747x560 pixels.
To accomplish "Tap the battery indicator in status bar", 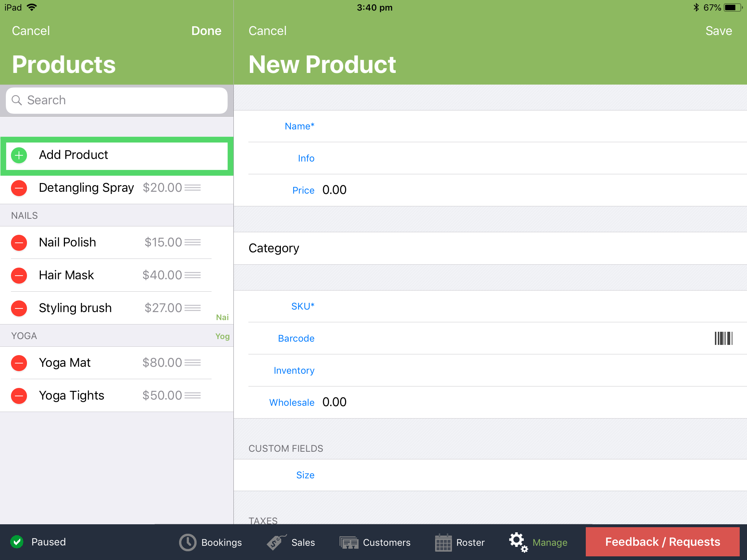I will pyautogui.click(x=733, y=8).
